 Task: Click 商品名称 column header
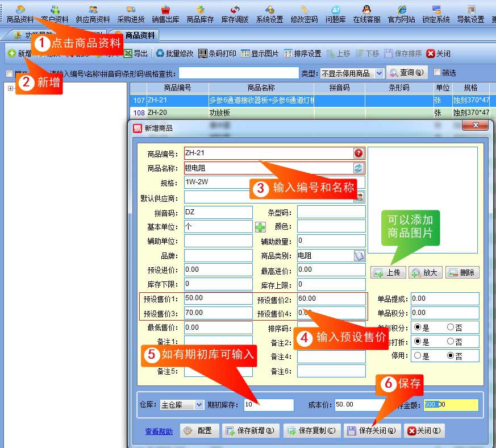click(261, 88)
